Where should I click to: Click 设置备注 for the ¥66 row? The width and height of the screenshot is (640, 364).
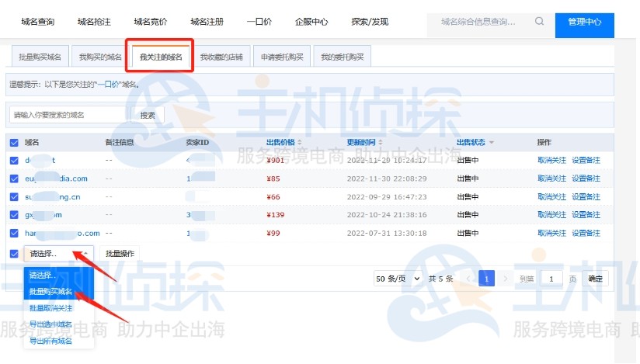[x=586, y=196]
